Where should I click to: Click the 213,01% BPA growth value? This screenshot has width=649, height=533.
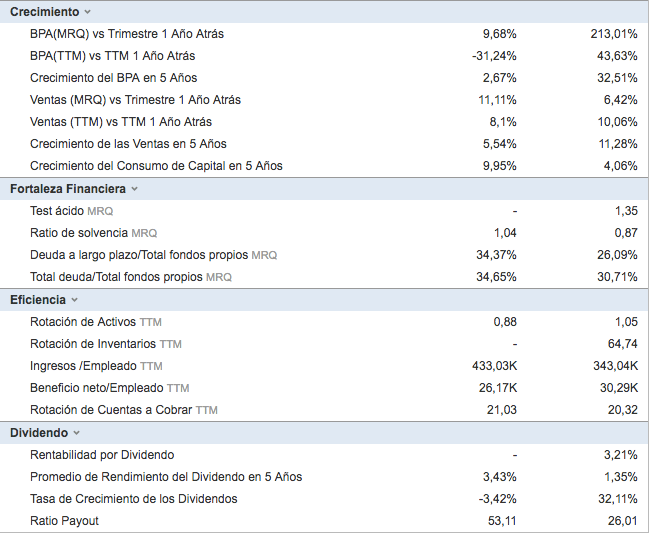pos(613,34)
